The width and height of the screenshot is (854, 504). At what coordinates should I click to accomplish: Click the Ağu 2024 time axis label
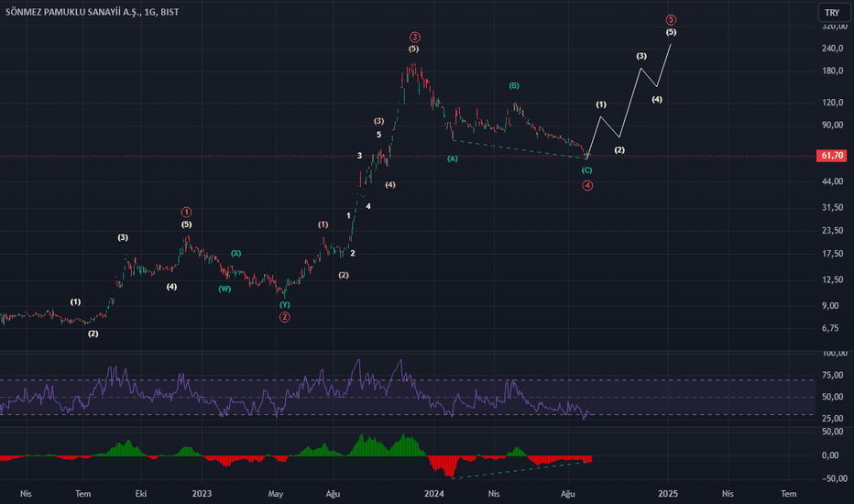coord(568,494)
